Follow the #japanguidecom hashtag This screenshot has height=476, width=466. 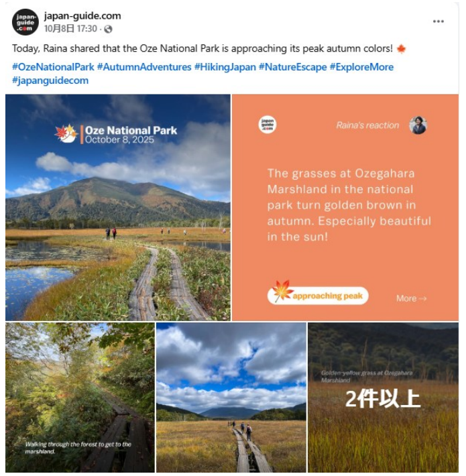50,80
